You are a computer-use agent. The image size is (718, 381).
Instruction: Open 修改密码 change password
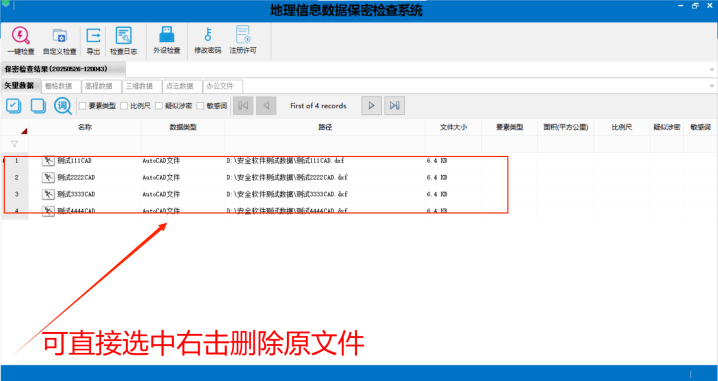[208, 40]
